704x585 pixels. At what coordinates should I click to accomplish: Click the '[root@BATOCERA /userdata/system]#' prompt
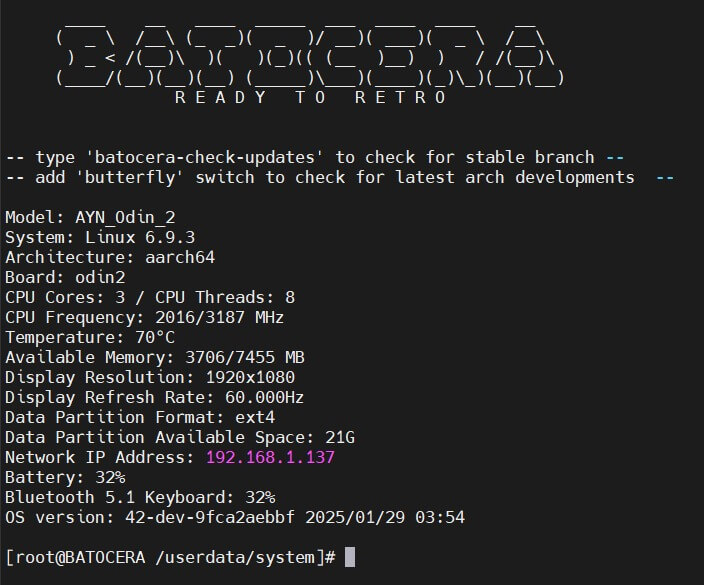[171, 558]
